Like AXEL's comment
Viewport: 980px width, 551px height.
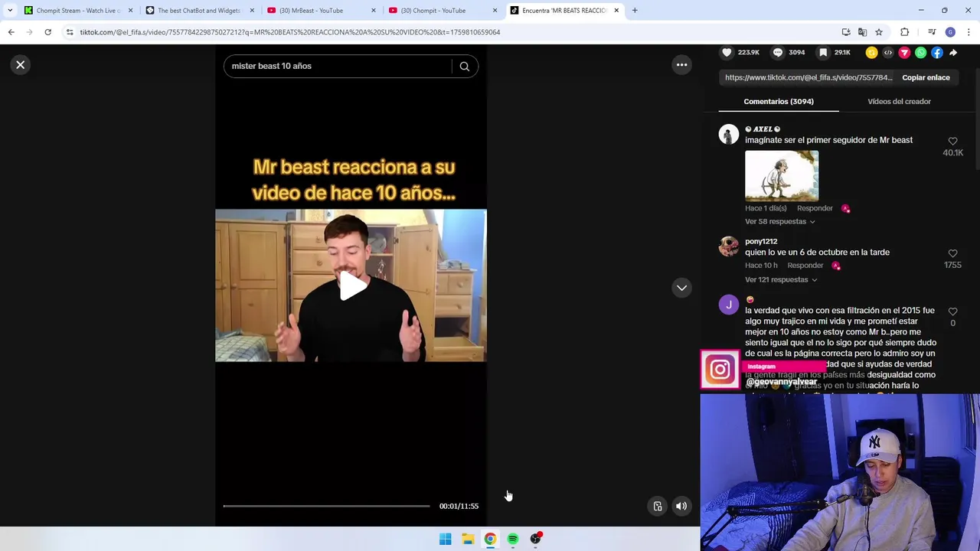pyautogui.click(x=952, y=142)
